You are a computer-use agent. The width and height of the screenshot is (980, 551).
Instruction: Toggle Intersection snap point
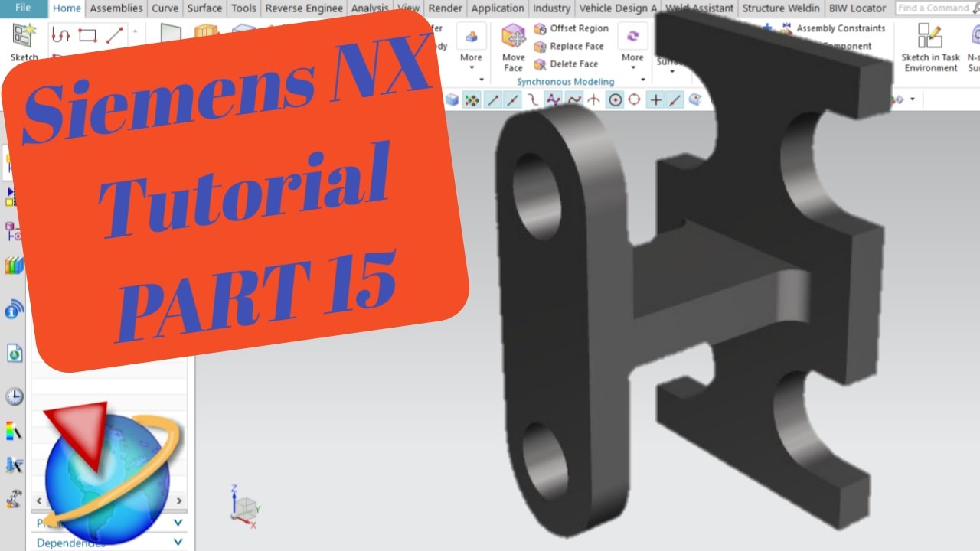[594, 99]
